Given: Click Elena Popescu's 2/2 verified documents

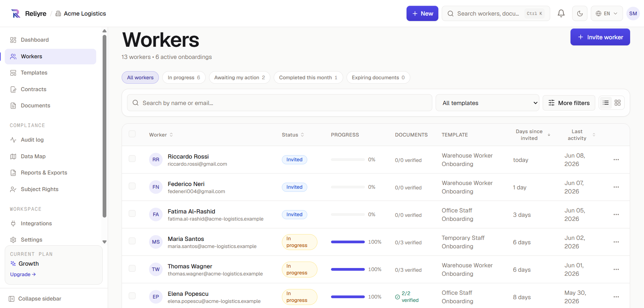Looking at the screenshot, I should 407,297.
